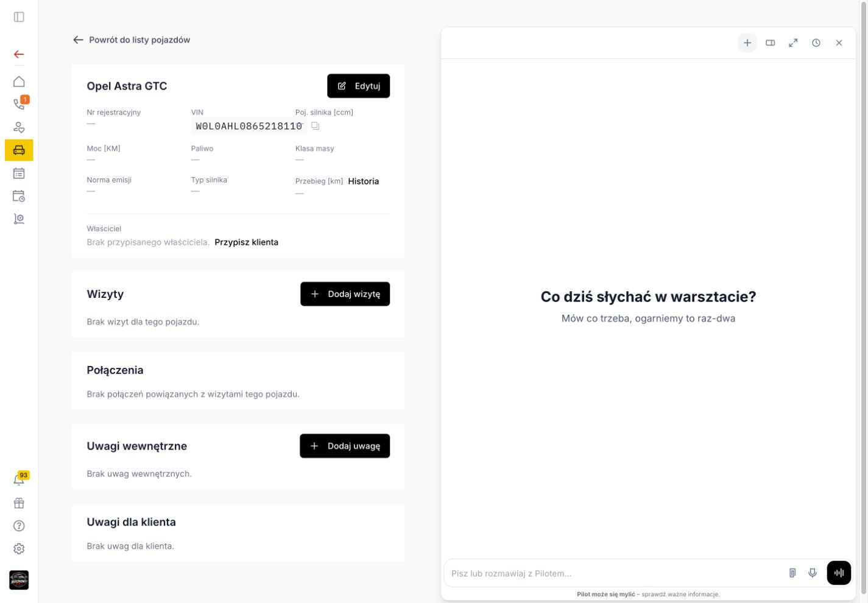Click the Uwagi wewnętrzne heading

tap(137, 446)
